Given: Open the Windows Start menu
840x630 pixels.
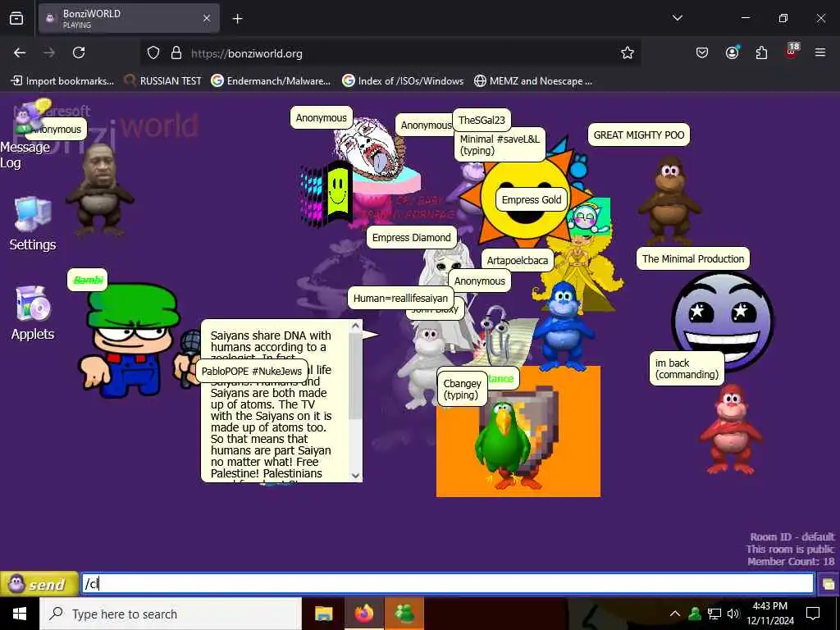Looking at the screenshot, I should pyautogui.click(x=20, y=614).
